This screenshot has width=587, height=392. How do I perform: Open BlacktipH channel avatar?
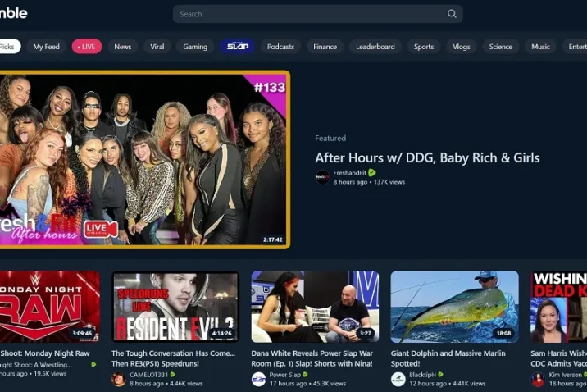(398, 379)
